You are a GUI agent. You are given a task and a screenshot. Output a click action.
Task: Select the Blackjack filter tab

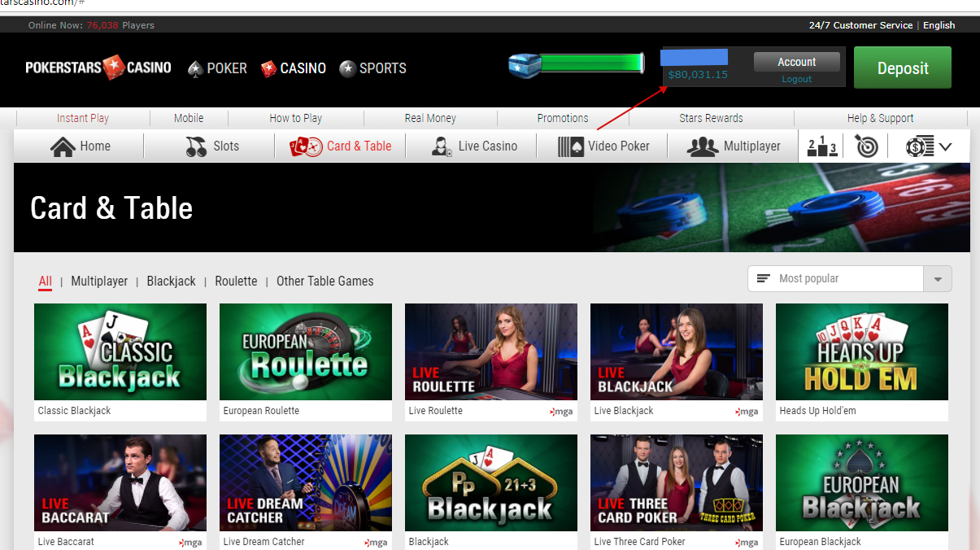[171, 281]
